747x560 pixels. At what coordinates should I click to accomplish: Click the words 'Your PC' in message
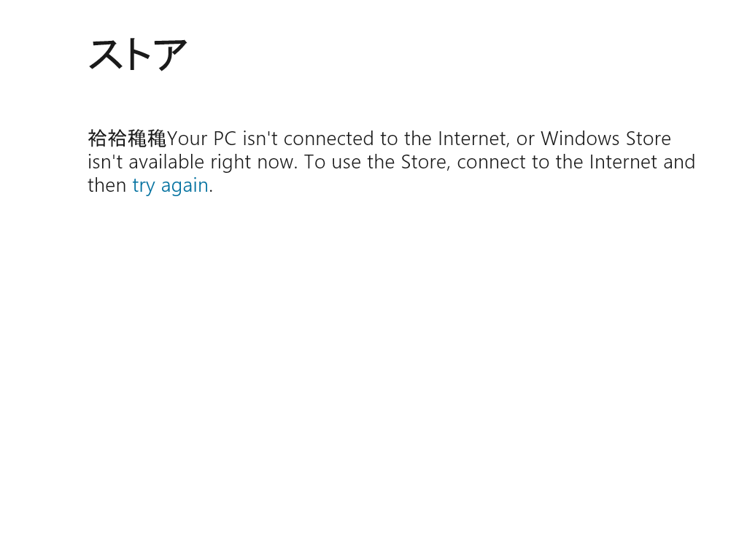pos(201,139)
